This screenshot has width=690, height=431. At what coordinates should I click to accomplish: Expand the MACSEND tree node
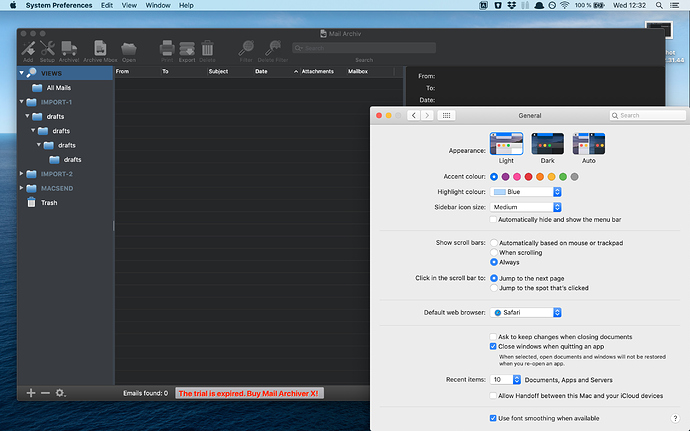coord(21,188)
